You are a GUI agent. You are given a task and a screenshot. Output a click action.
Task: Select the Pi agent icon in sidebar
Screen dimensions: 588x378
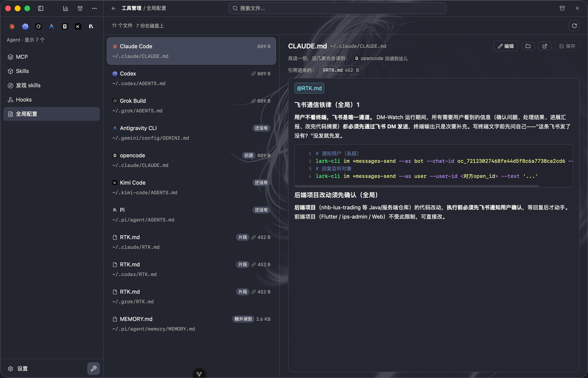(x=91, y=26)
